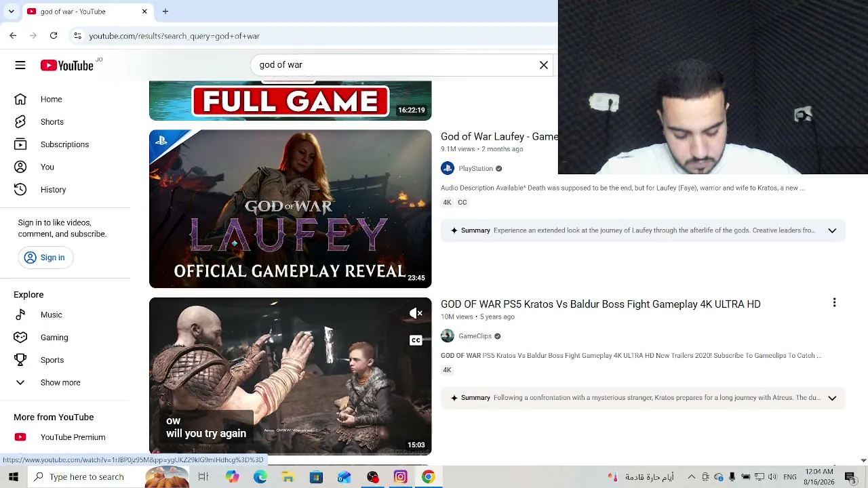Click the Sign in button
Screen dimensions: 868x488
pos(45,258)
